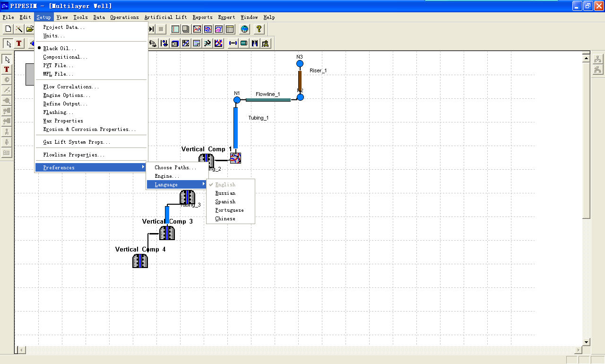Open the Expert menu
605x364 pixels.
(x=226, y=17)
